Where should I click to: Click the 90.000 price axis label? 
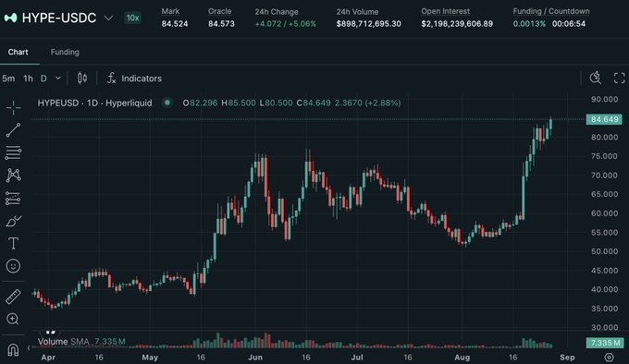(x=605, y=99)
